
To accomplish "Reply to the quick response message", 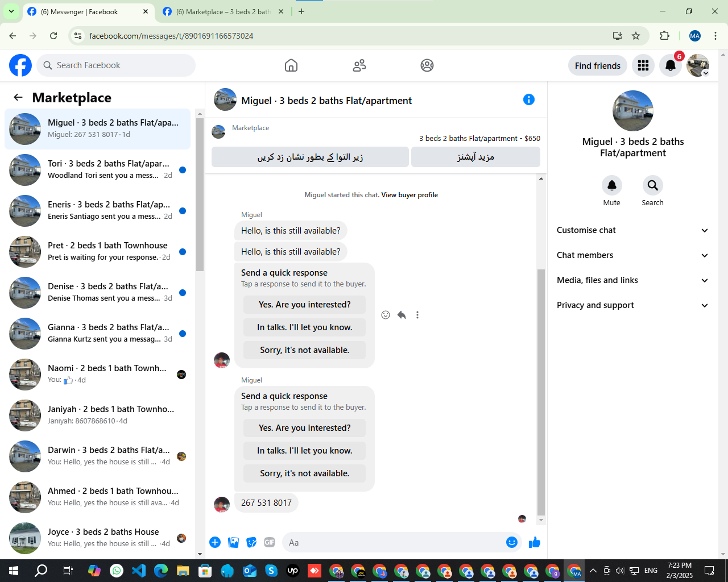I will click(x=402, y=315).
